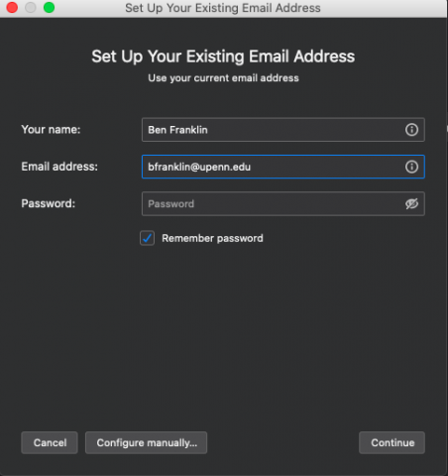Click into the bfranklin@upenn.edu email field
The image size is (448, 476).
click(x=283, y=167)
